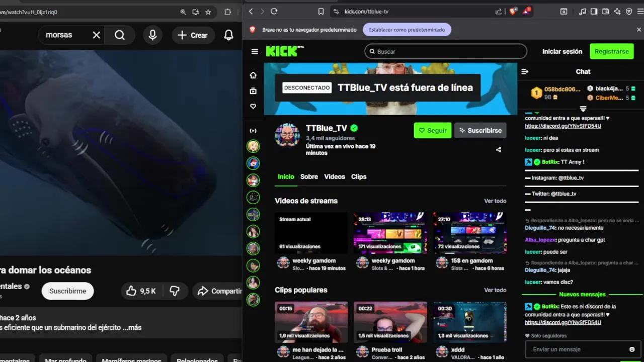The height and width of the screenshot is (362, 644).
Task: Open the 'Stream actual' video thumbnail
Action: click(311, 233)
